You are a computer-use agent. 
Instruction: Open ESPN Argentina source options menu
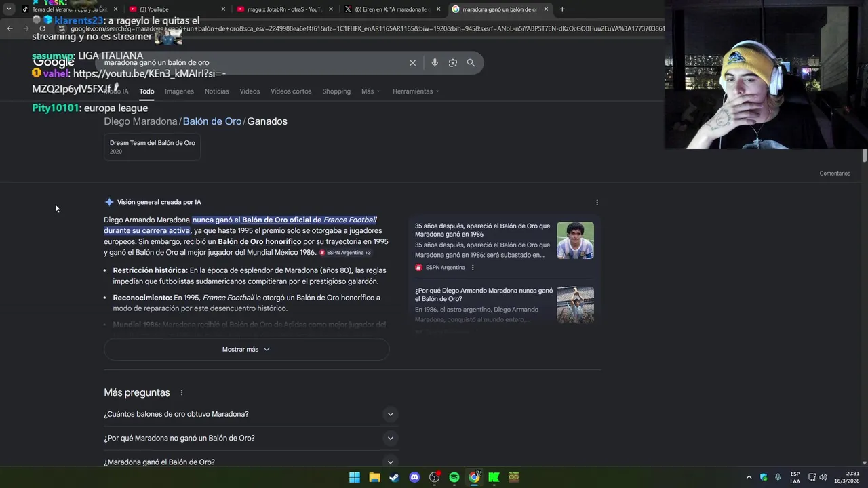[x=473, y=268]
